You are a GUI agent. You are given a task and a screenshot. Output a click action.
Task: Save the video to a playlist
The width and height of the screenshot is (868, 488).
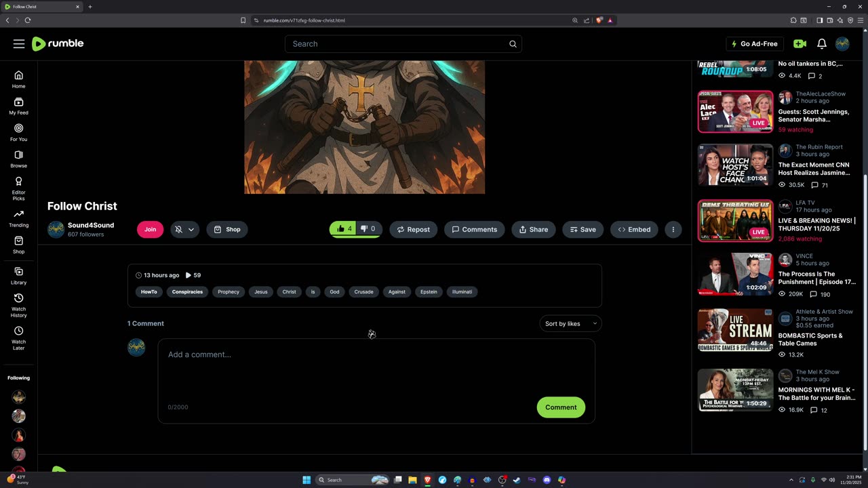583,229
